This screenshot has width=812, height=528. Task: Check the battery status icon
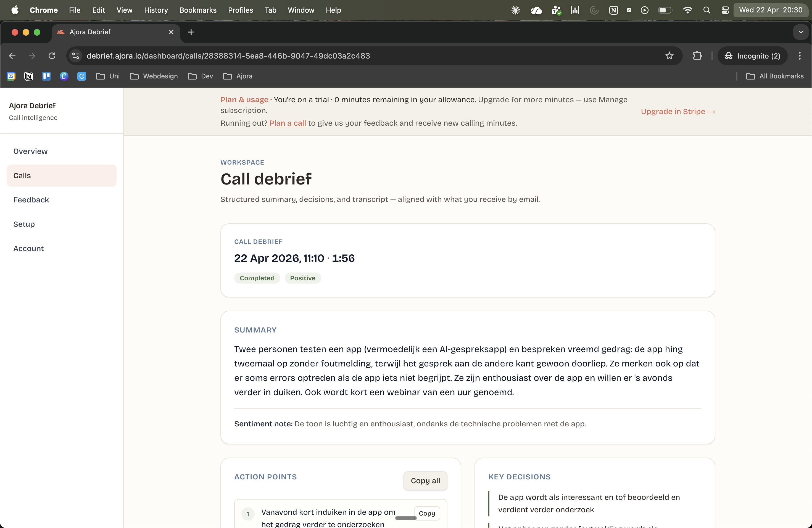[x=665, y=10]
